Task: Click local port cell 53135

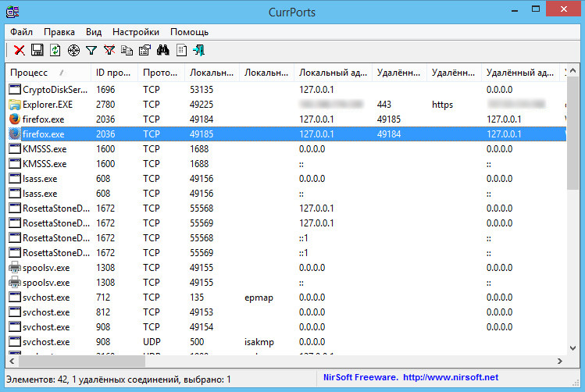Action: pyautogui.click(x=202, y=90)
